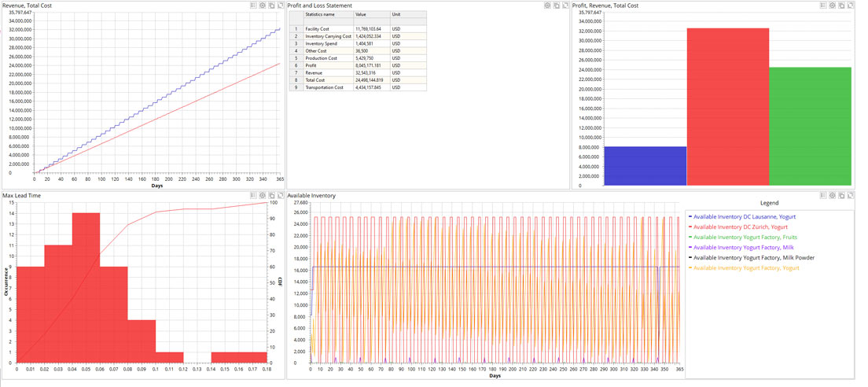
Task: Copy the Profit and Loss Statement panel
Action: click(x=556, y=6)
